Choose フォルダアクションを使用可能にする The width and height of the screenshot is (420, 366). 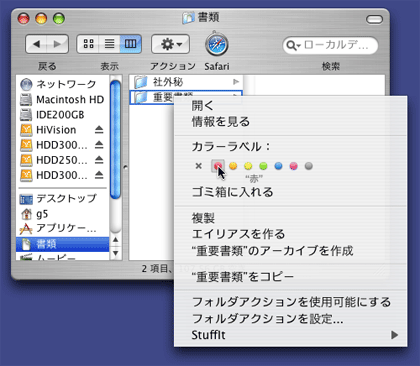(x=290, y=302)
